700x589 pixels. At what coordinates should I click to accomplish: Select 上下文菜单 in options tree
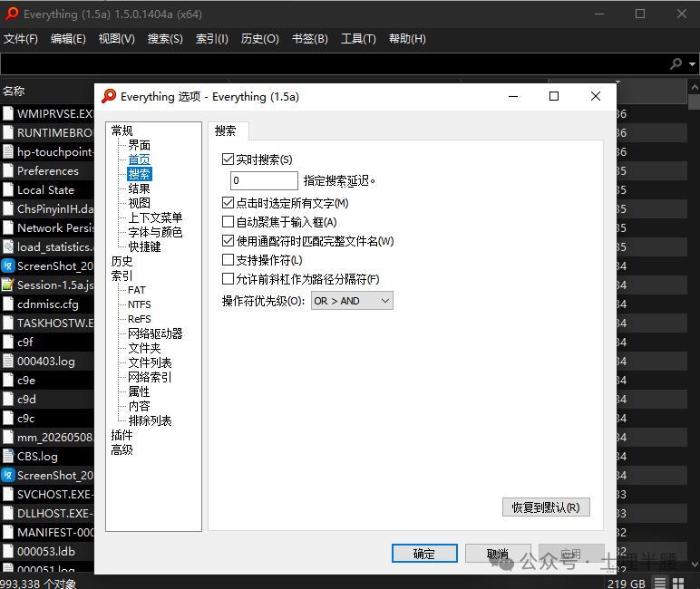155,217
